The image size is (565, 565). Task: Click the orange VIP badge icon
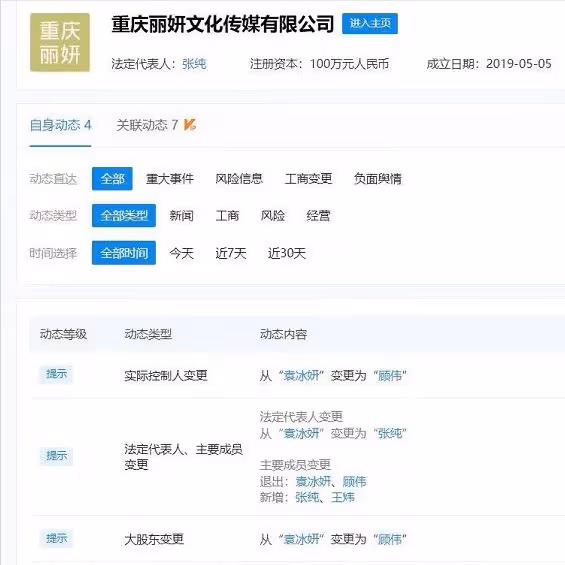[x=190, y=125]
